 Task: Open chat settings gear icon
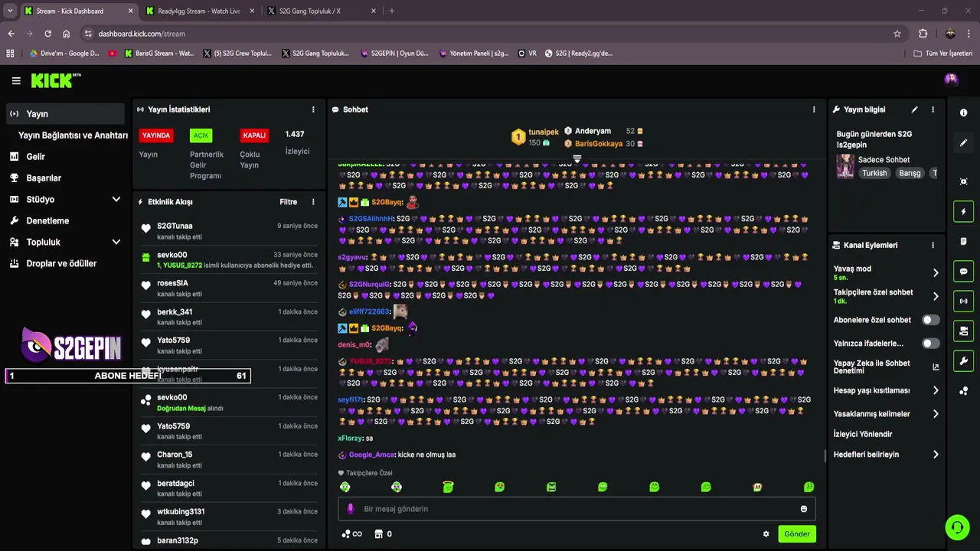pos(766,534)
